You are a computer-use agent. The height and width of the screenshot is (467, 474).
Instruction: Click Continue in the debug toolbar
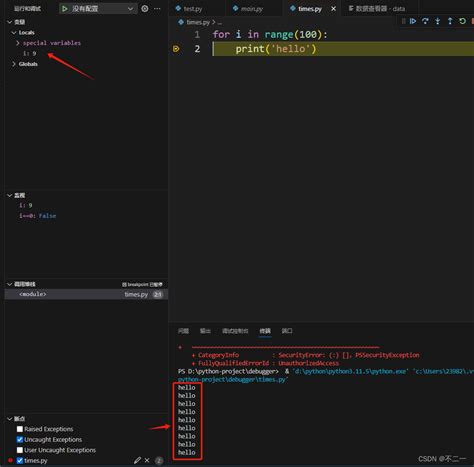(x=413, y=21)
